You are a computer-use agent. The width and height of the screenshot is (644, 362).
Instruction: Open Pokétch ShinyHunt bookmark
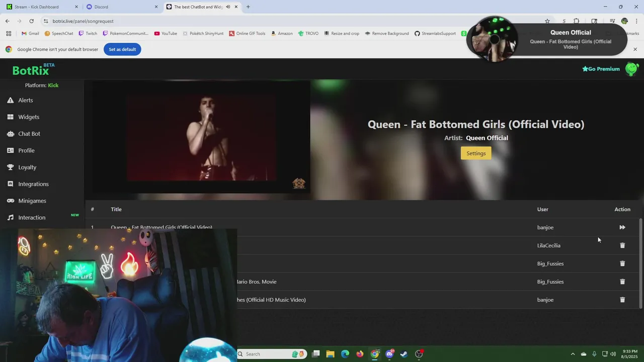coord(203,34)
